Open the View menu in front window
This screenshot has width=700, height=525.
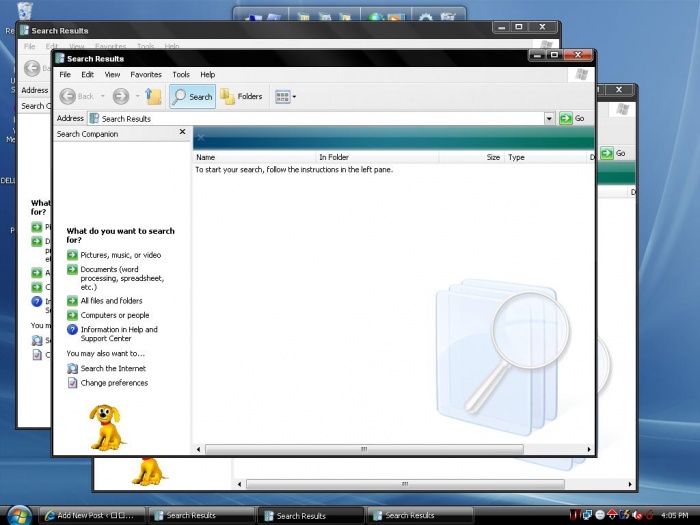click(x=112, y=75)
